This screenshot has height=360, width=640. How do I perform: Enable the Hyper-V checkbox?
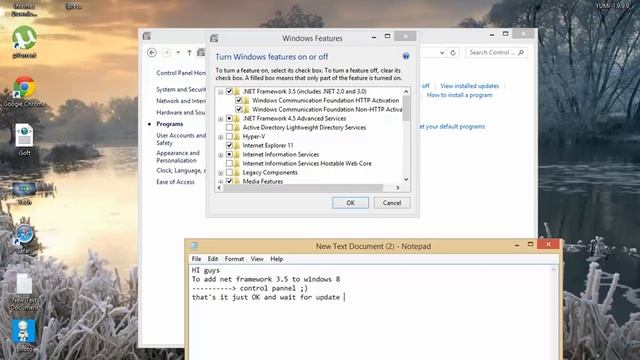tap(229, 136)
